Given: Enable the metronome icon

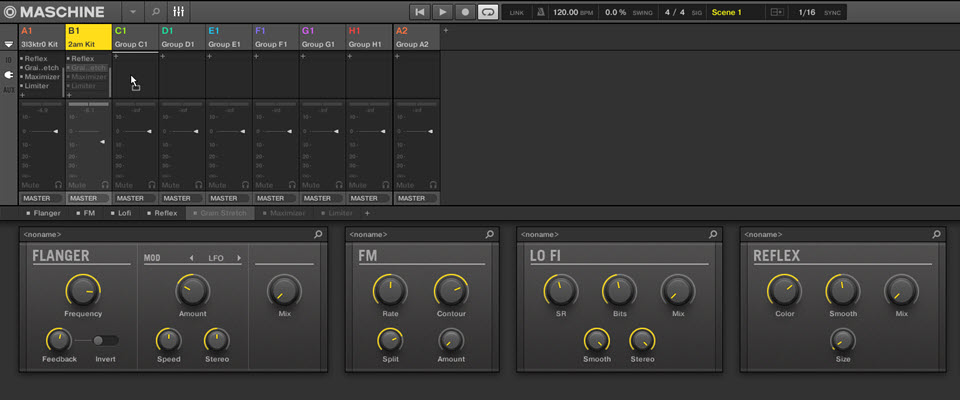Looking at the screenshot, I should (x=541, y=12).
